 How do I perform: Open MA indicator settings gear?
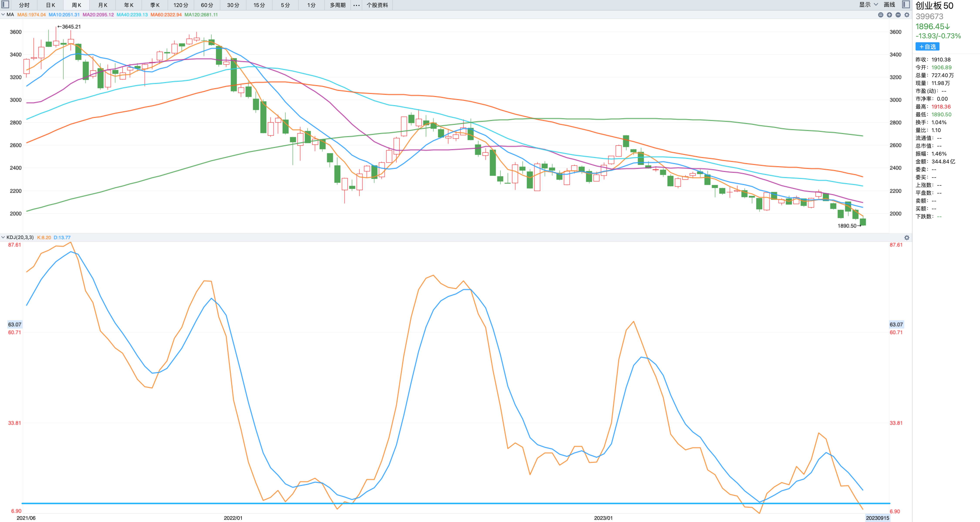907,15
